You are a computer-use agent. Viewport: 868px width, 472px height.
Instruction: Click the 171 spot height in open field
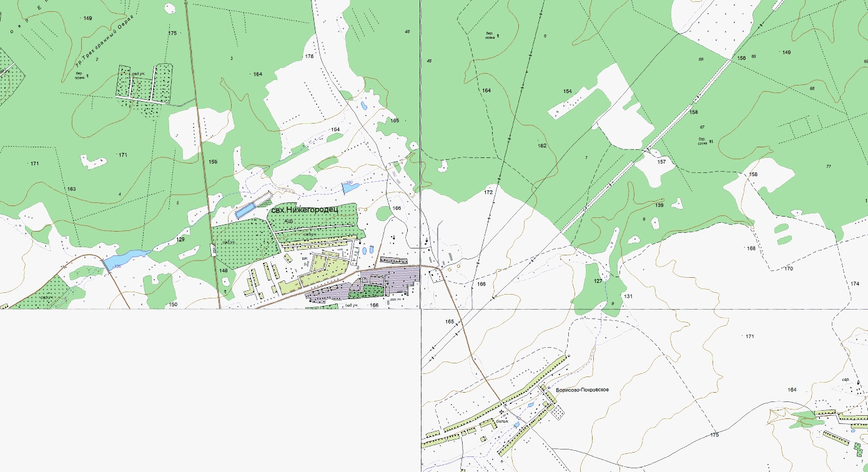(x=750, y=336)
